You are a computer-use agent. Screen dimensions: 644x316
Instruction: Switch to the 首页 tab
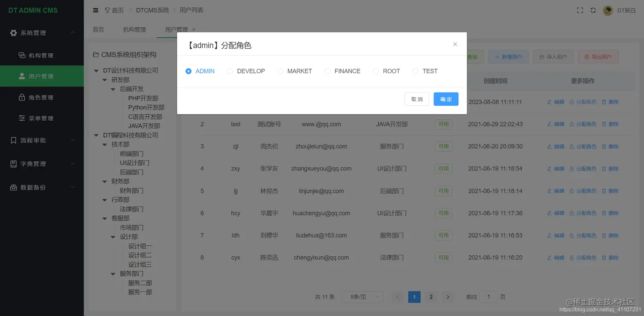click(x=98, y=29)
